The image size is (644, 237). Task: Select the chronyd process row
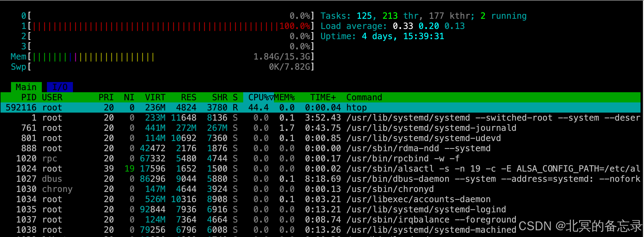pos(320,189)
